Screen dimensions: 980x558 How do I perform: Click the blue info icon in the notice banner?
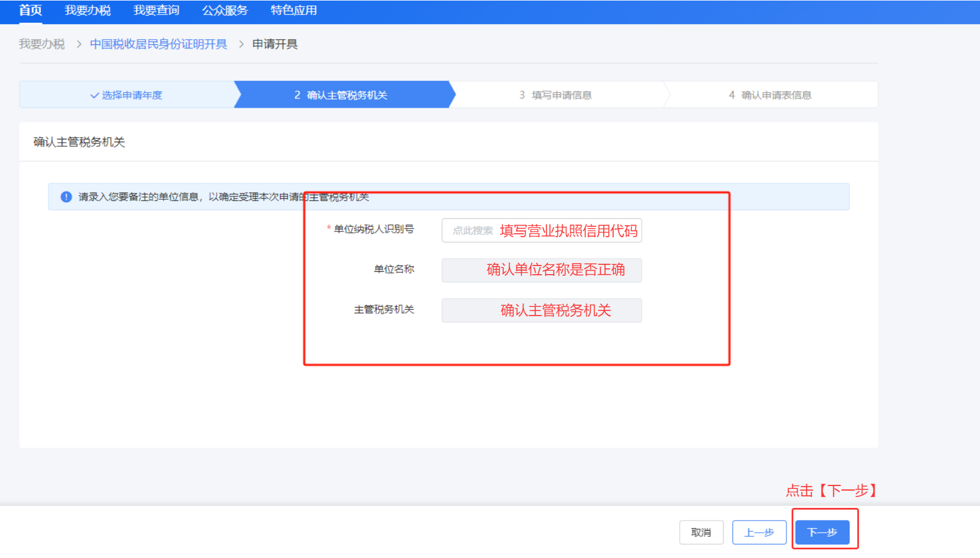tap(66, 197)
